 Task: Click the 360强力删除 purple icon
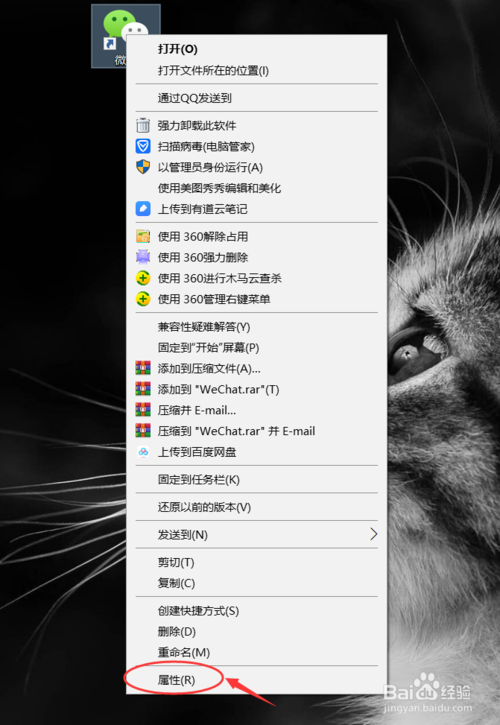pyautogui.click(x=143, y=257)
